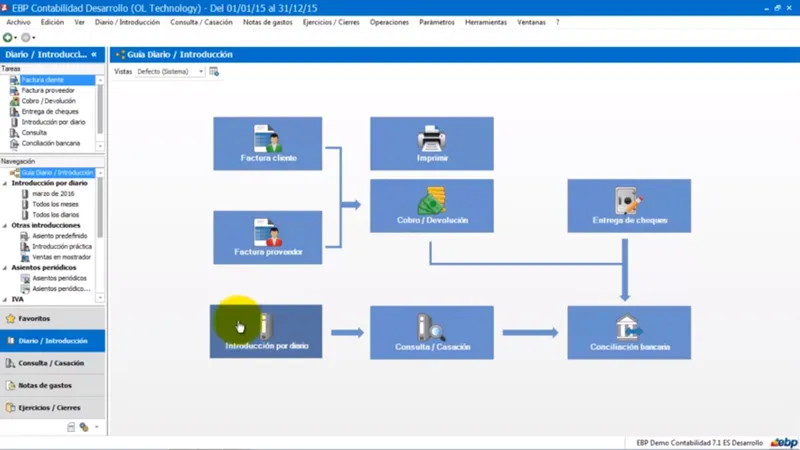Open dropdown arrow next to forward button
The height and width of the screenshot is (450, 800).
[x=34, y=38]
